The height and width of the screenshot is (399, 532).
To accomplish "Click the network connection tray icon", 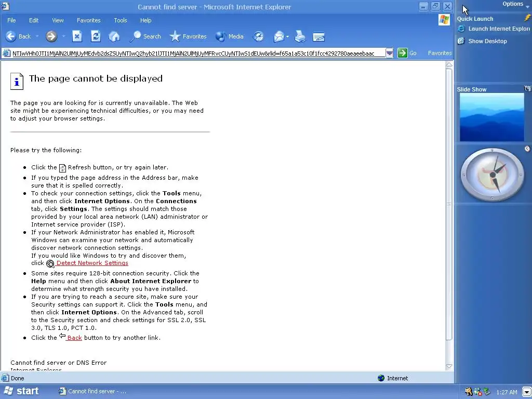I will pyautogui.click(x=487, y=392).
